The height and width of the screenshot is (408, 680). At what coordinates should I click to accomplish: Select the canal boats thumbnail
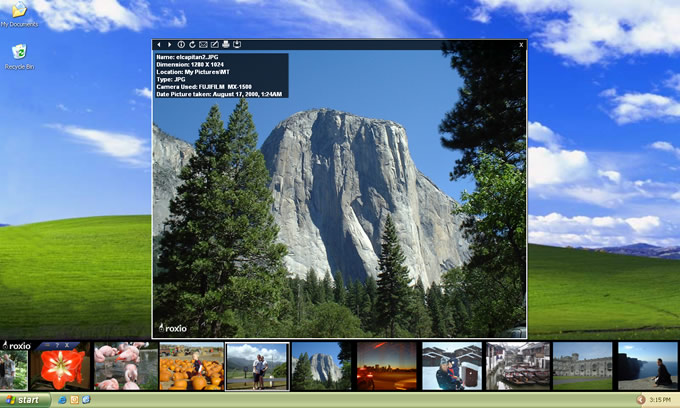point(517,366)
